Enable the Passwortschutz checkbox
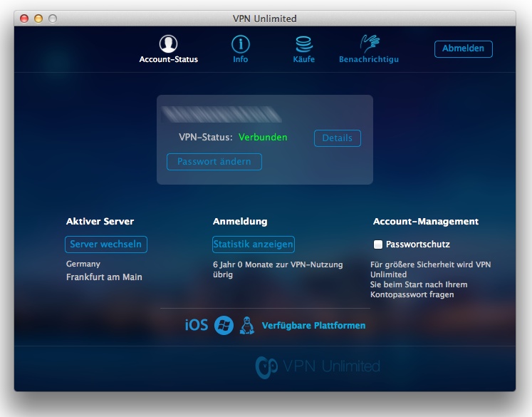 point(378,244)
